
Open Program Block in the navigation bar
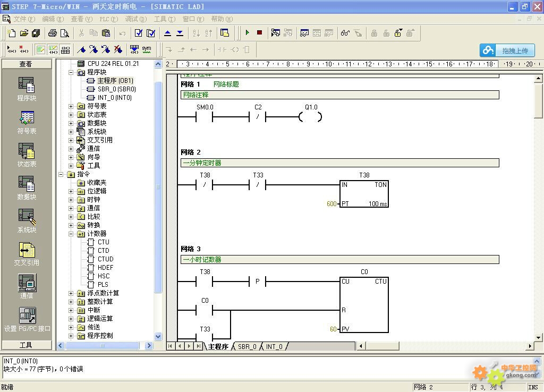pos(27,89)
